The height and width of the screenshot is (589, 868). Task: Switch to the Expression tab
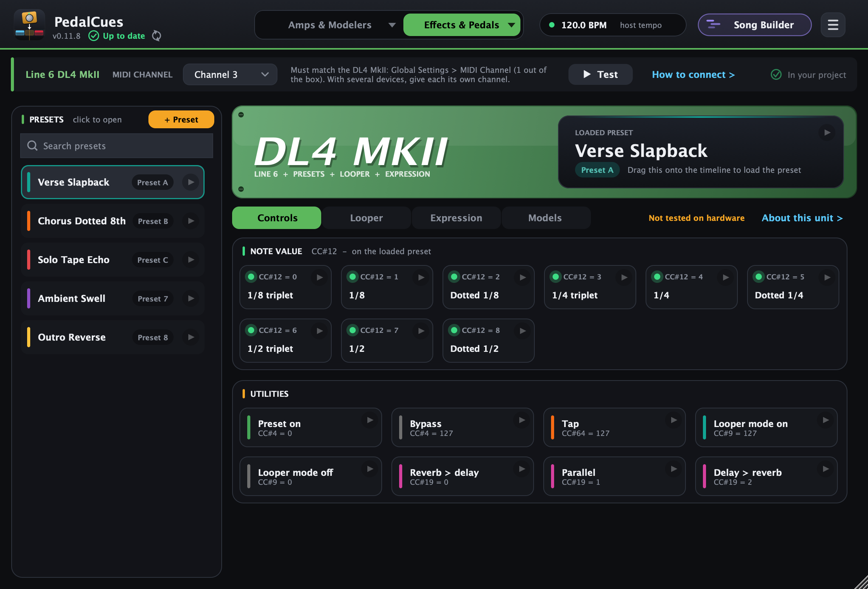[x=456, y=218]
